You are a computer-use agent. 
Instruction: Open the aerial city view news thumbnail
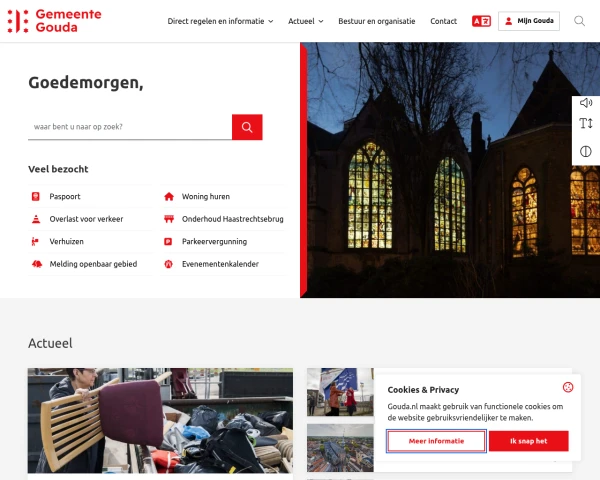(340, 448)
